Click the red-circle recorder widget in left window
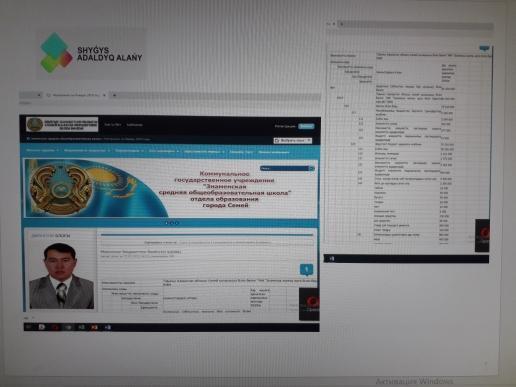Screen dimensions: 516x387 pyautogui.click(x=309, y=304)
